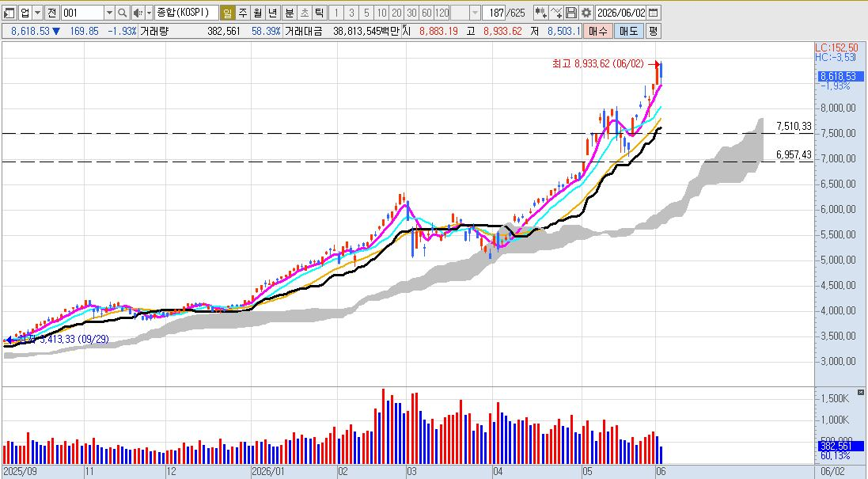This screenshot has height=479, width=868.
Task: Click the speaker sound icon
Action: pyautogui.click(x=138, y=12)
